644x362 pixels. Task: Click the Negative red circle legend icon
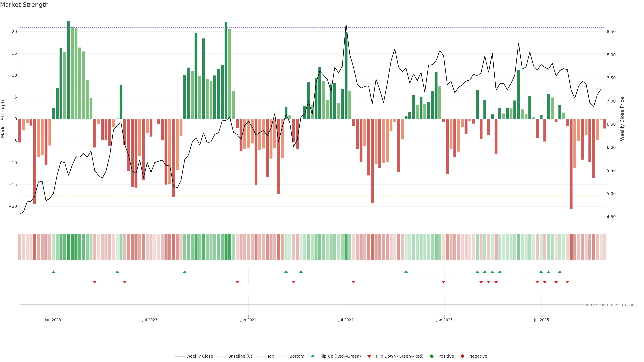pos(462,356)
